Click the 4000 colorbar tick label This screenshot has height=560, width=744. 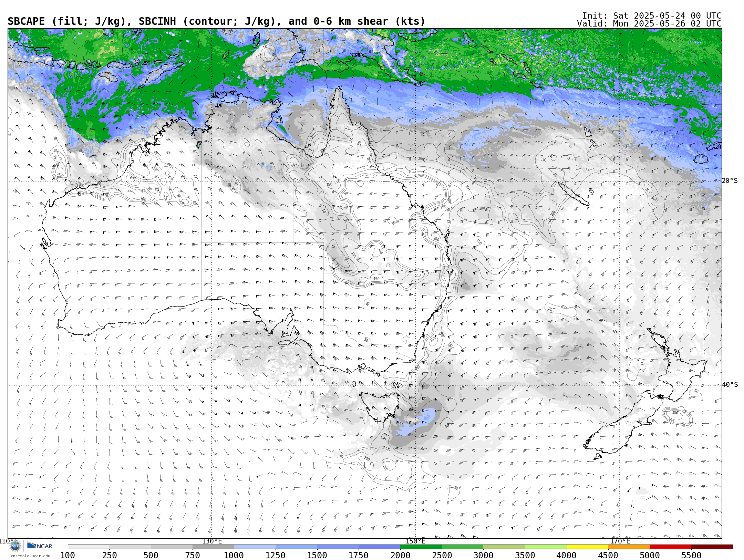click(567, 556)
